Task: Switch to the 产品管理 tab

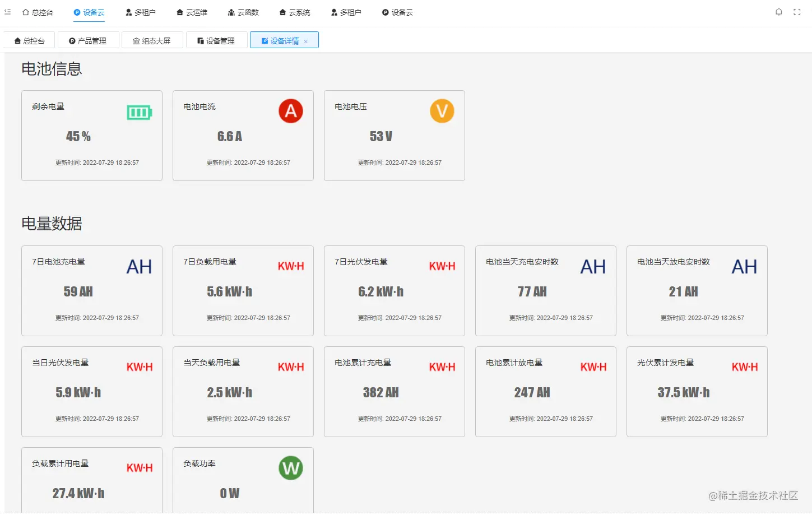Action: [88, 40]
